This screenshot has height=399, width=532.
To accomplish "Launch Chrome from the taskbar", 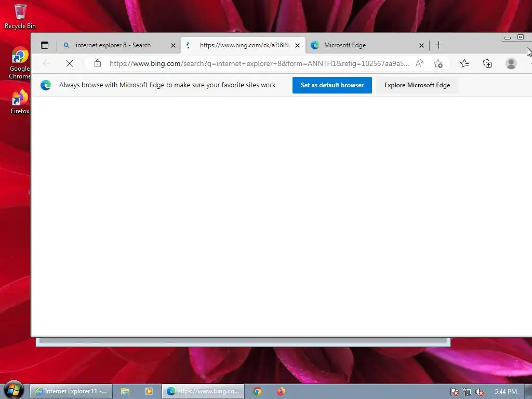I will pos(257,391).
